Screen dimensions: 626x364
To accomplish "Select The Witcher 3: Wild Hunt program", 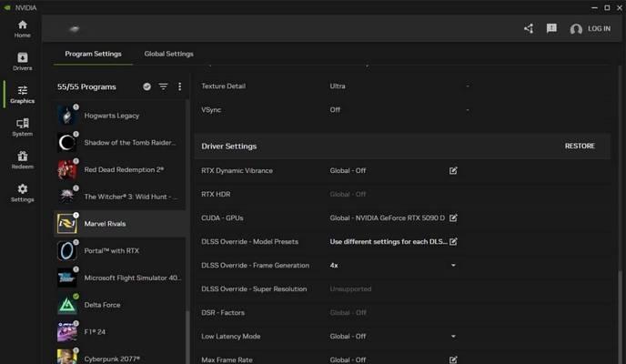I will 119,197.
